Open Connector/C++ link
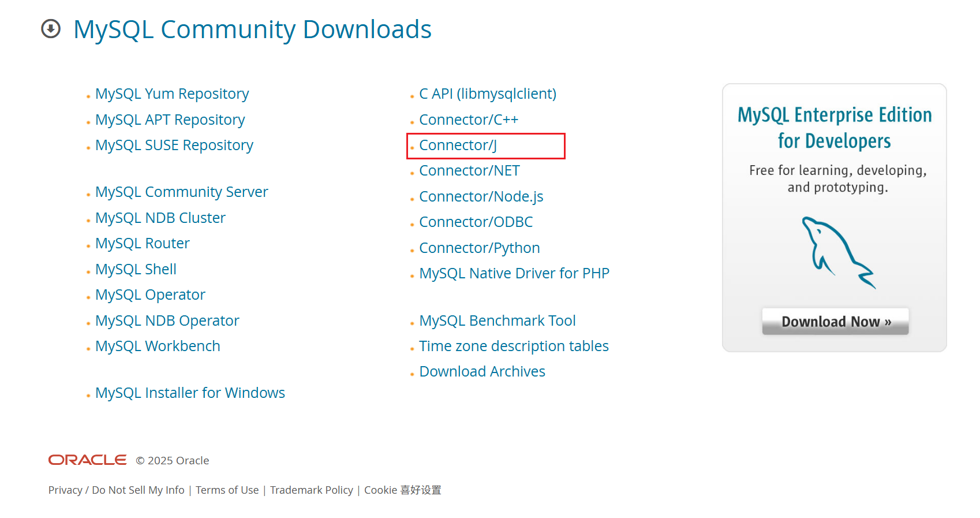Image resolution: width=980 pixels, height=518 pixels. pos(469,120)
